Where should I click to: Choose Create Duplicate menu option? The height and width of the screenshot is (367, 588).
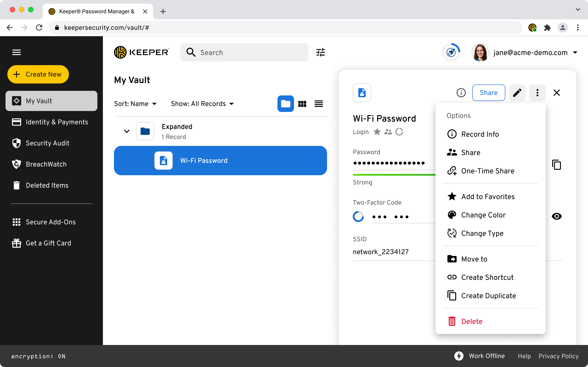coord(488,296)
